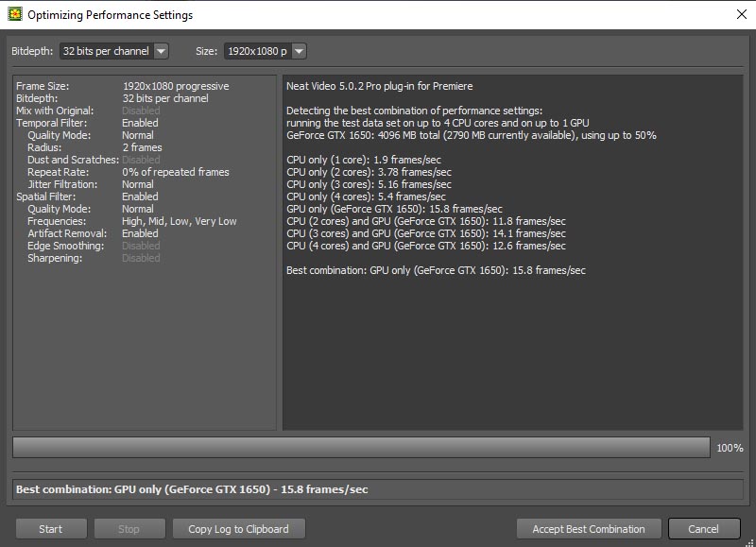This screenshot has width=756, height=547.
Task: Click CPU (2 cores) and GPU result line
Action: click(x=426, y=221)
